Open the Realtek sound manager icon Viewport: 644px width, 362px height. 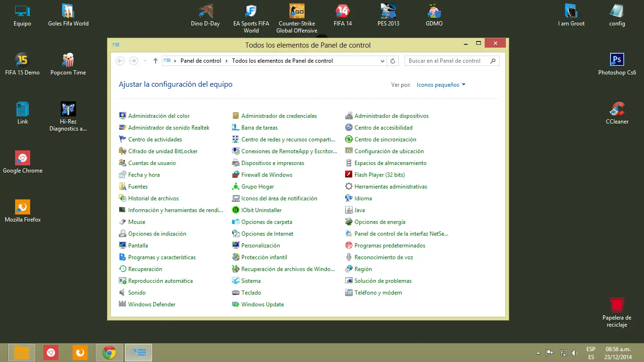pyautogui.click(x=123, y=128)
